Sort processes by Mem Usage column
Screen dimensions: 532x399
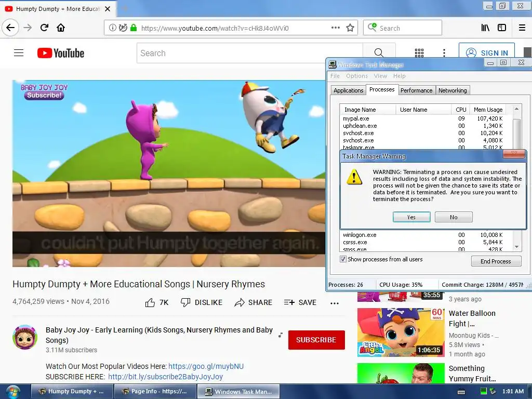point(488,110)
